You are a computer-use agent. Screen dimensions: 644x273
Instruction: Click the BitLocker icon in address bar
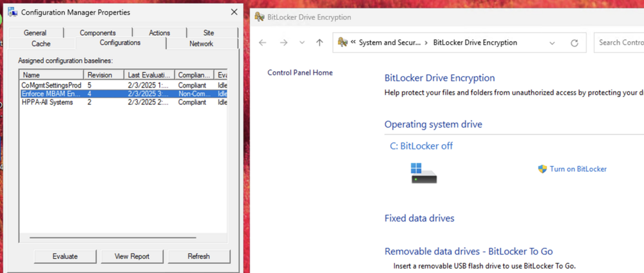click(342, 42)
